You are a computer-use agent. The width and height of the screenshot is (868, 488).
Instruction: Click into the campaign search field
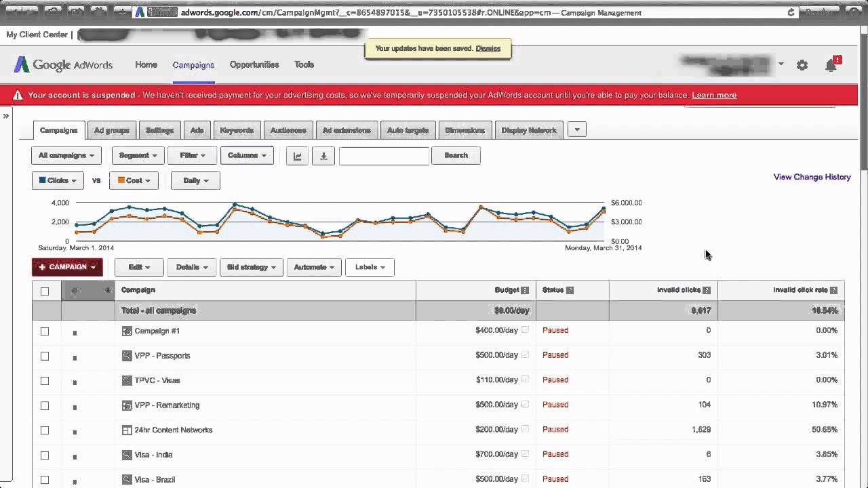click(x=384, y=156)
